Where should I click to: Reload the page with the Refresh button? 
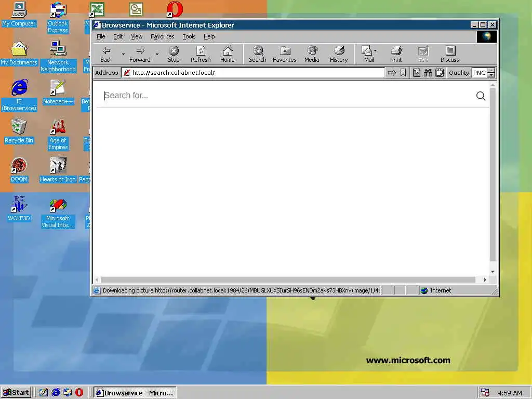(201, 54)
